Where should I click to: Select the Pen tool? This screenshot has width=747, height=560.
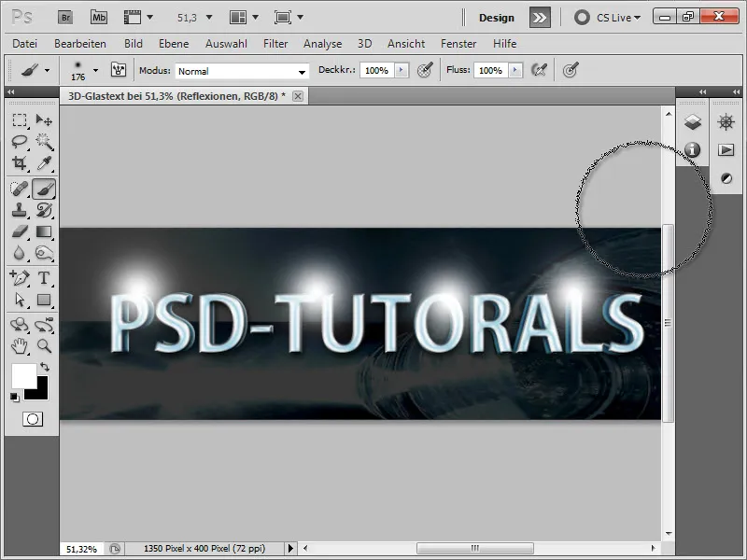pyautogui.click(x=20, y=277)
